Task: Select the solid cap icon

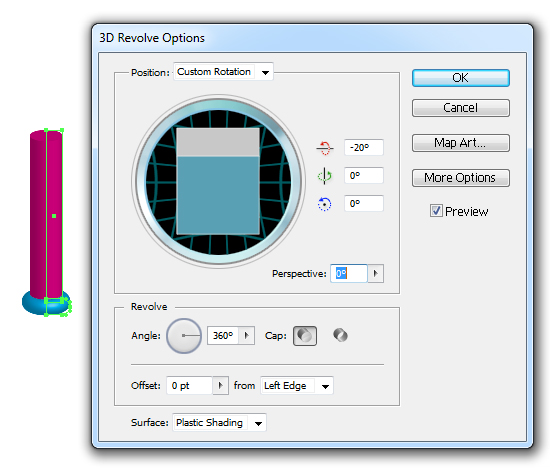Action: click(x=305, y=336)
